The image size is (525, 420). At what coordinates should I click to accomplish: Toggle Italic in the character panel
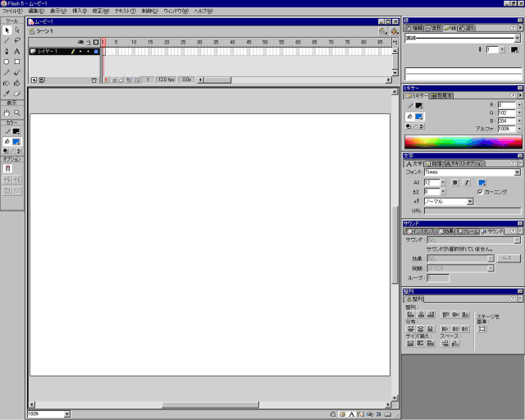tap(466, 182)
